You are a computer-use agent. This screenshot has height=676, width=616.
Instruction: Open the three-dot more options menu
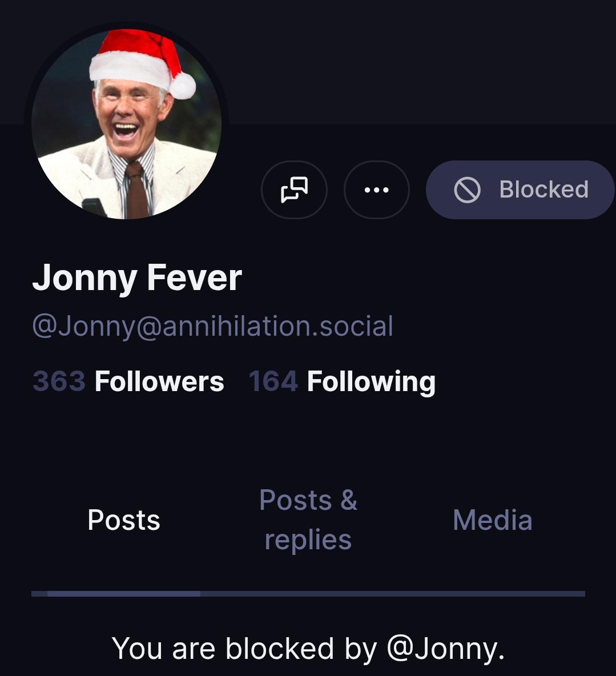pos(376,190)
